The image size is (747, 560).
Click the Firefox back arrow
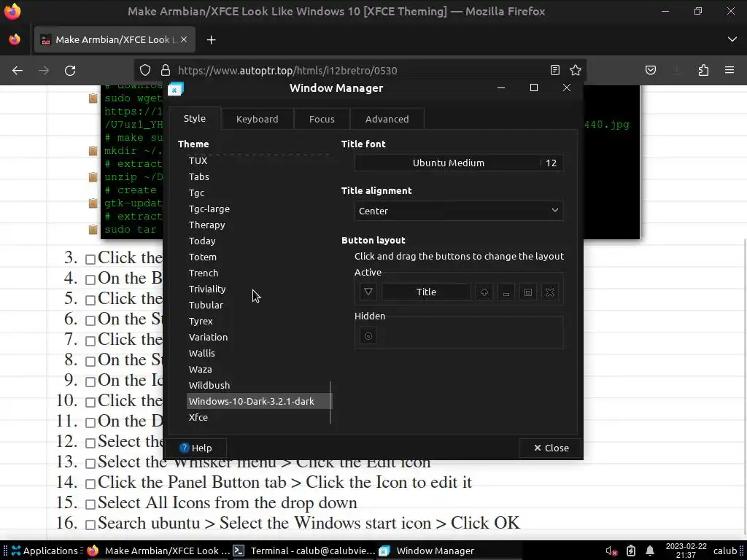point(18,71)
